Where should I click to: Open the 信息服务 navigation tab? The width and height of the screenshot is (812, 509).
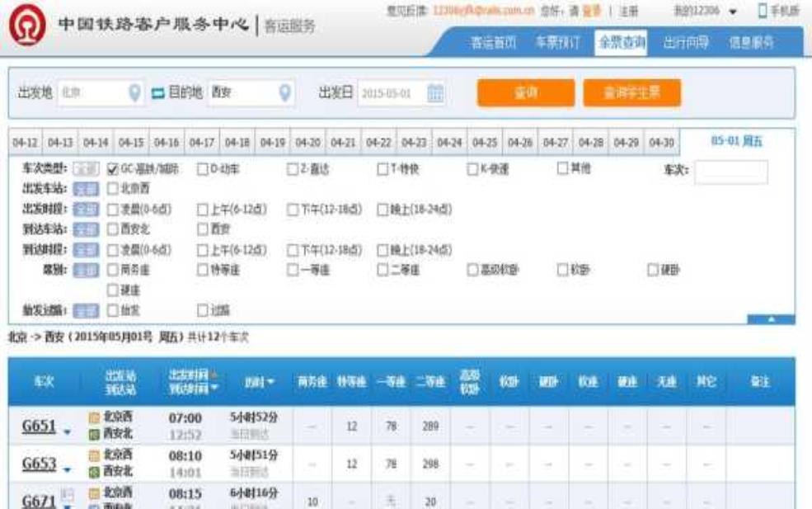(x=751, y=43)
